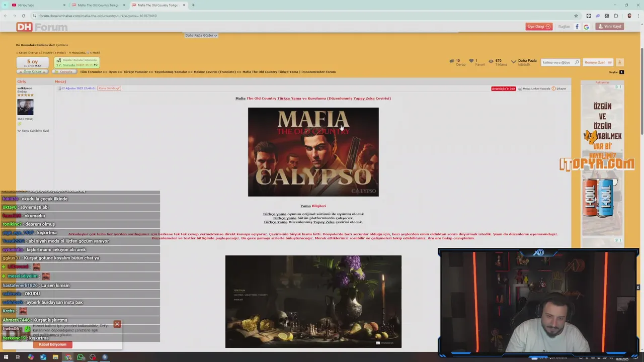Click Mesaj Linkini Kopyala icon
The width and height of the screenshot is (644, 362).
[x=520, y=88]
